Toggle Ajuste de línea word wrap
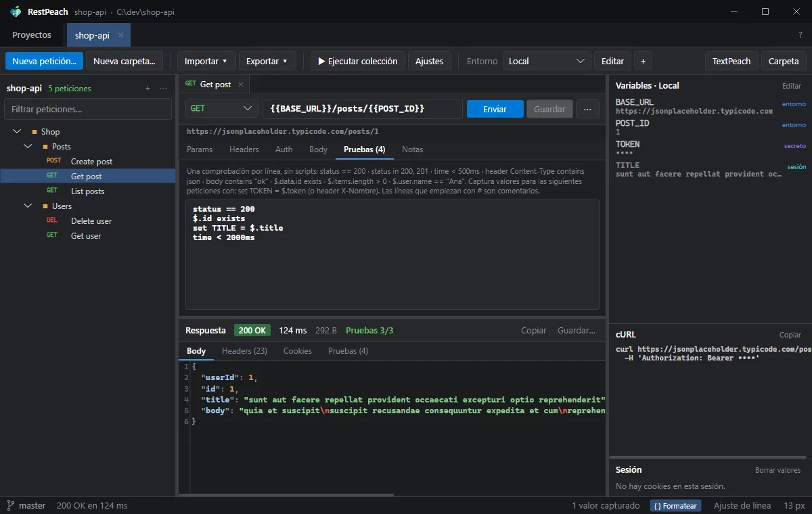This screenshot has height=514, width=812. pyautogui.click(x=742, y=505)
